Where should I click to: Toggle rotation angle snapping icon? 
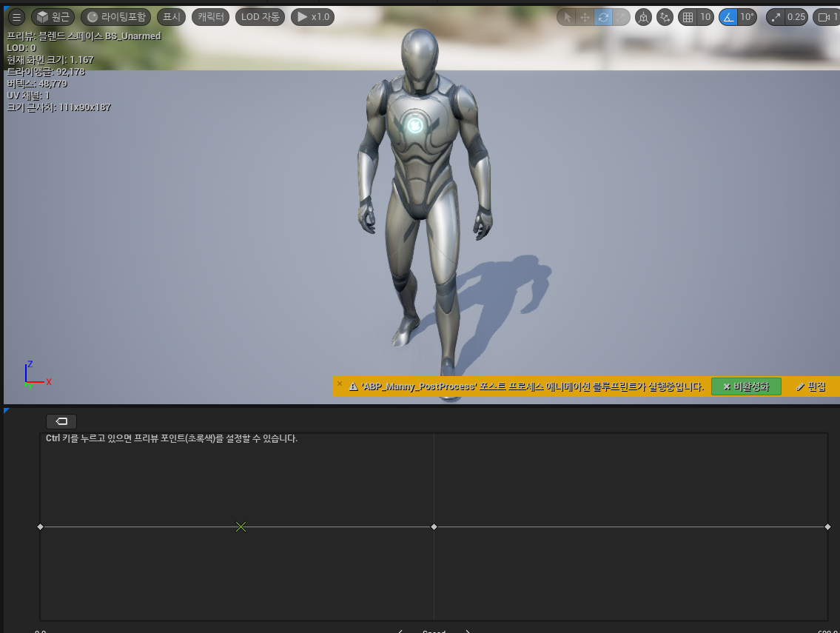click(728, 17)
